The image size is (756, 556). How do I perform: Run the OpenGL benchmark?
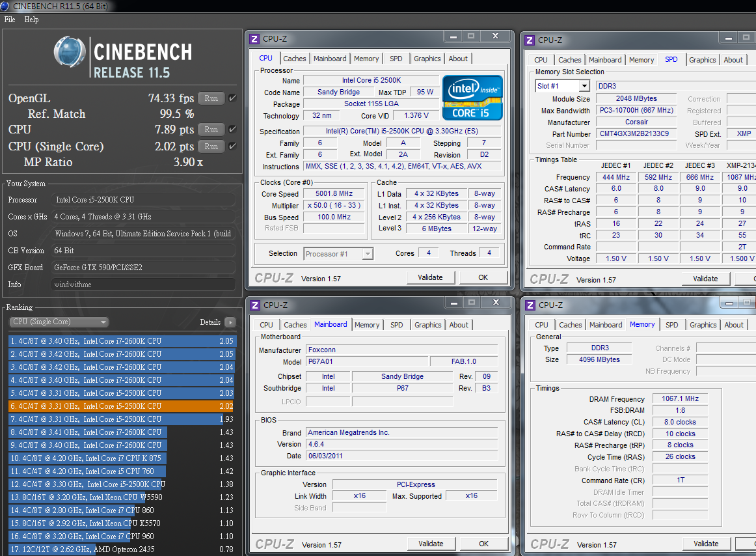211,98
